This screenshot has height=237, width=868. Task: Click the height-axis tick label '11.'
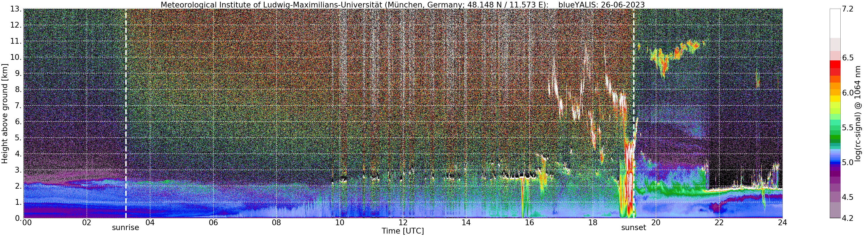[16, 41]
